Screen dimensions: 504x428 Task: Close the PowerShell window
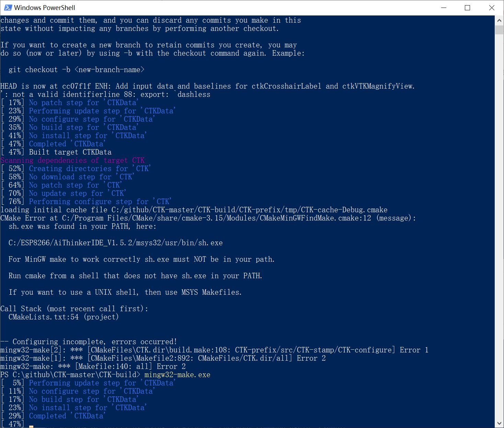click(492, 8)
